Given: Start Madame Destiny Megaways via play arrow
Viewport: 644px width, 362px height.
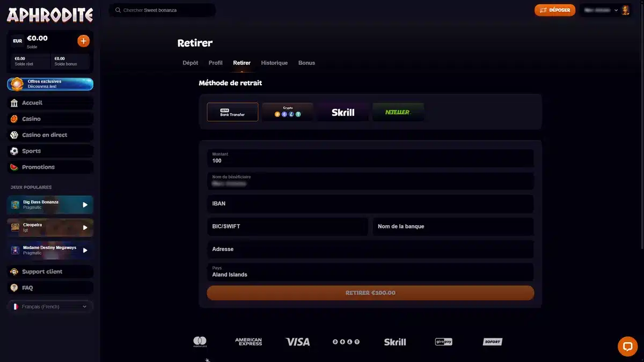Looking at the screenshot, I should (85, 250).
